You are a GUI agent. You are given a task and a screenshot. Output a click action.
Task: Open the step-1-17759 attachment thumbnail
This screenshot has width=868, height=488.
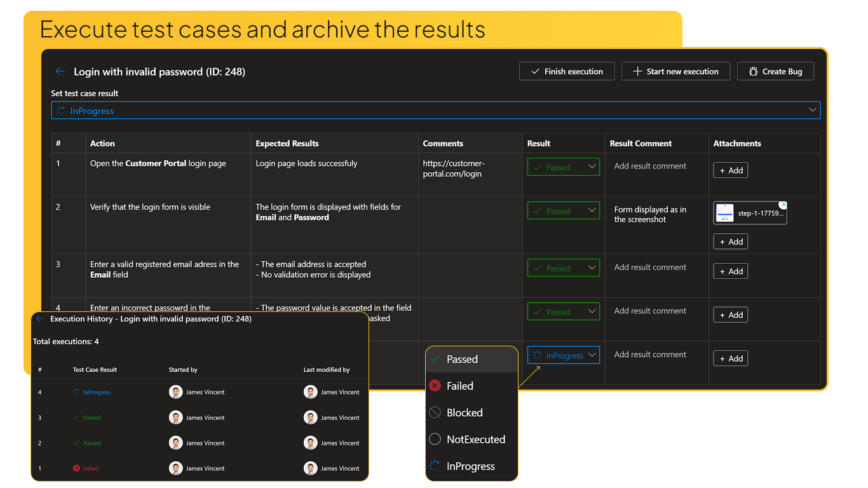750,213
